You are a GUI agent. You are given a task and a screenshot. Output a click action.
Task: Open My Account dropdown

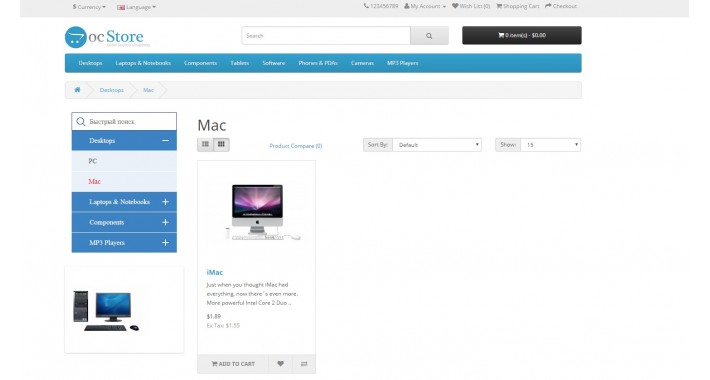425,6
